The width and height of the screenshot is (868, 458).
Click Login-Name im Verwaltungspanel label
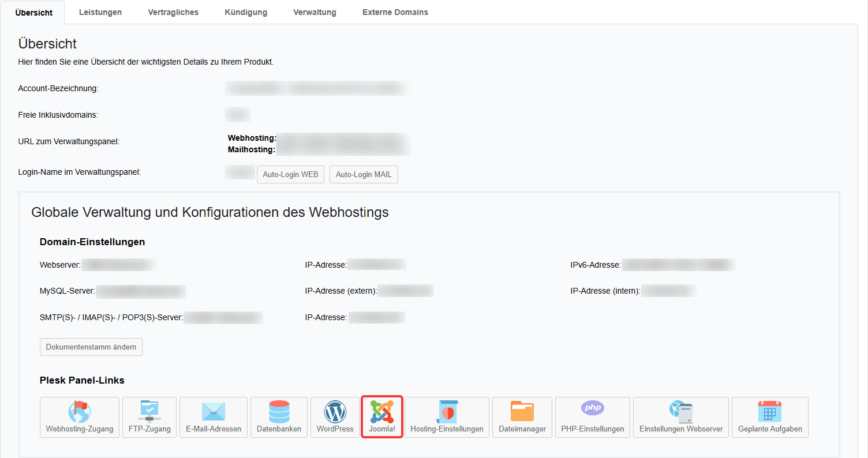point(80,172)
